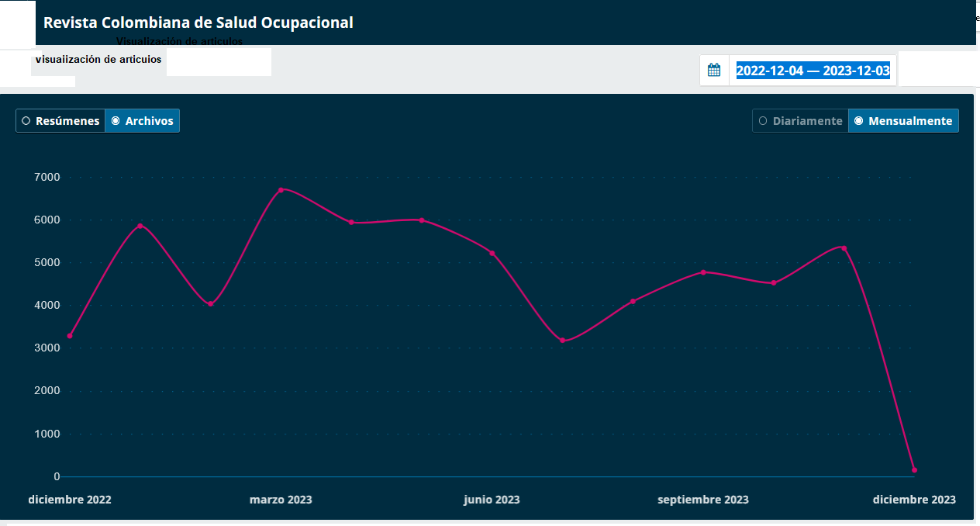This screenshot has width=980, height=526.
Task: Click the 'septiembre 2023' x-axis label
Action: click(x=703, y=500)
